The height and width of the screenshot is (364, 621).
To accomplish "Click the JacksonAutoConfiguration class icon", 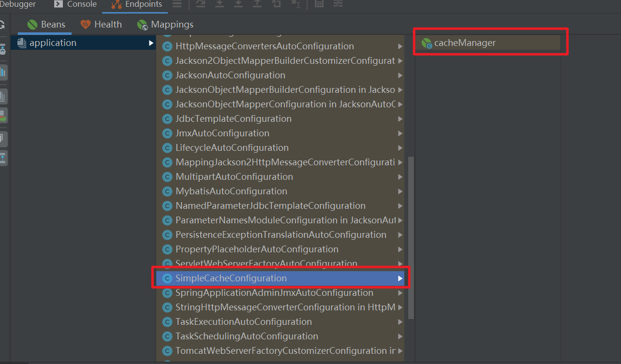I will pyautogui.click(x=167, y=75).
